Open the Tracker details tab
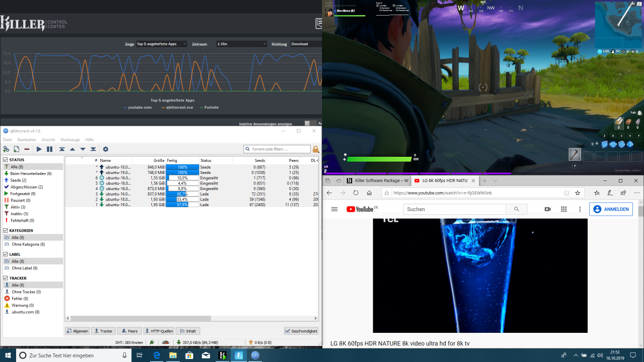 [103, 331]
